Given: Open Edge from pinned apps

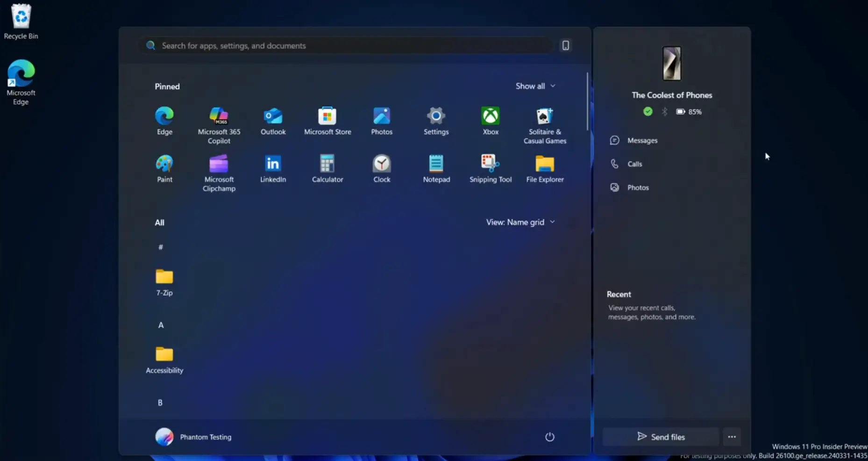Looking at the screenshot, I should click(164, 121).
